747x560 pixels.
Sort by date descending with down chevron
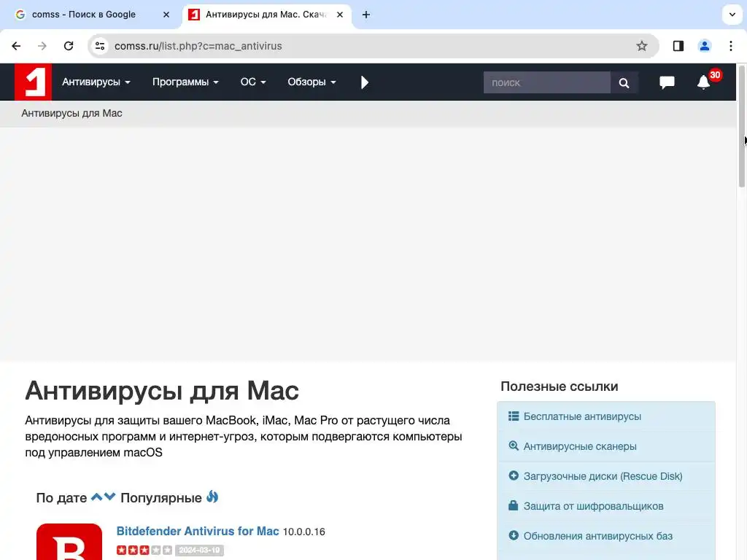coord(110,497)
